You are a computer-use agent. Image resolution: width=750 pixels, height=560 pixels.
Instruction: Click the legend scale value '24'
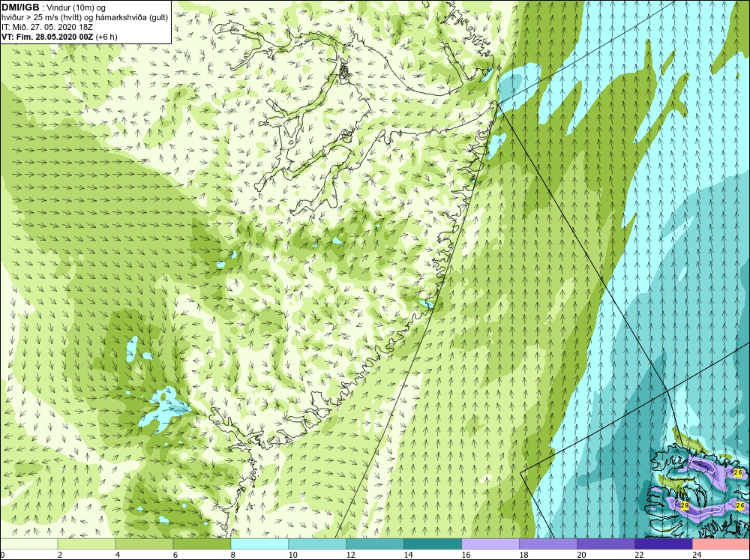(x=697, y=555)
